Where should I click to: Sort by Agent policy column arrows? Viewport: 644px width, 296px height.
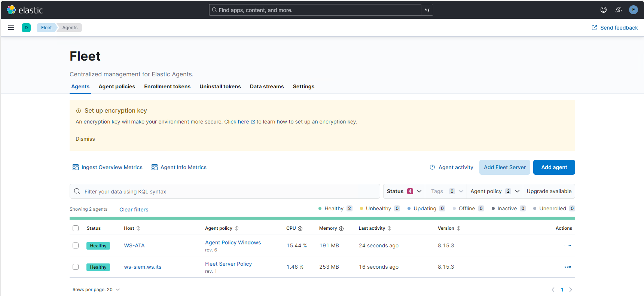pyautogui.click(x=236, y=228)
